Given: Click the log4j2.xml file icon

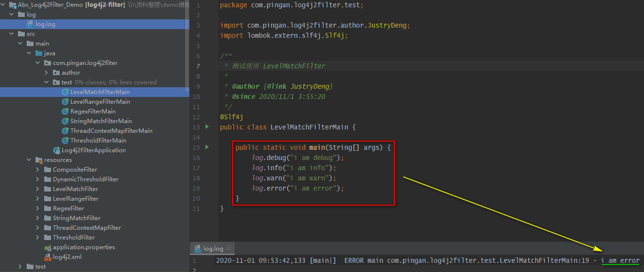Looking at the screenshot, I should tap(48, 257).
